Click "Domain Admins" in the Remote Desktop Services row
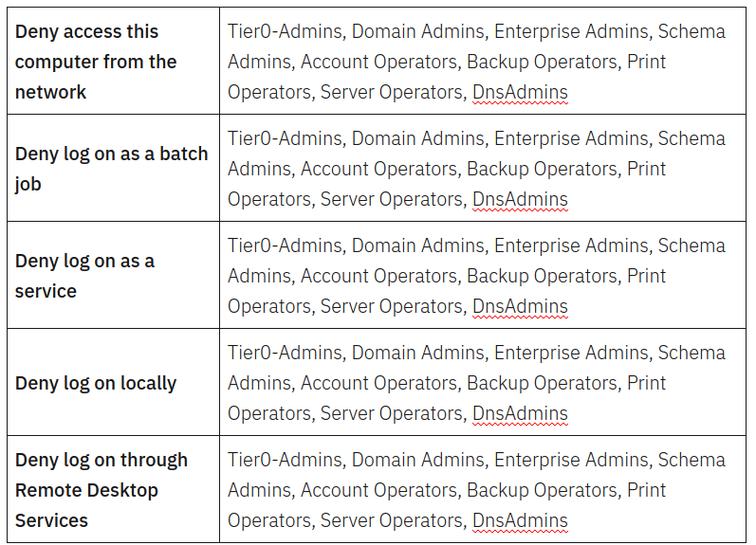756x545 pixels. pyautogui.click(x=416, y=460)
